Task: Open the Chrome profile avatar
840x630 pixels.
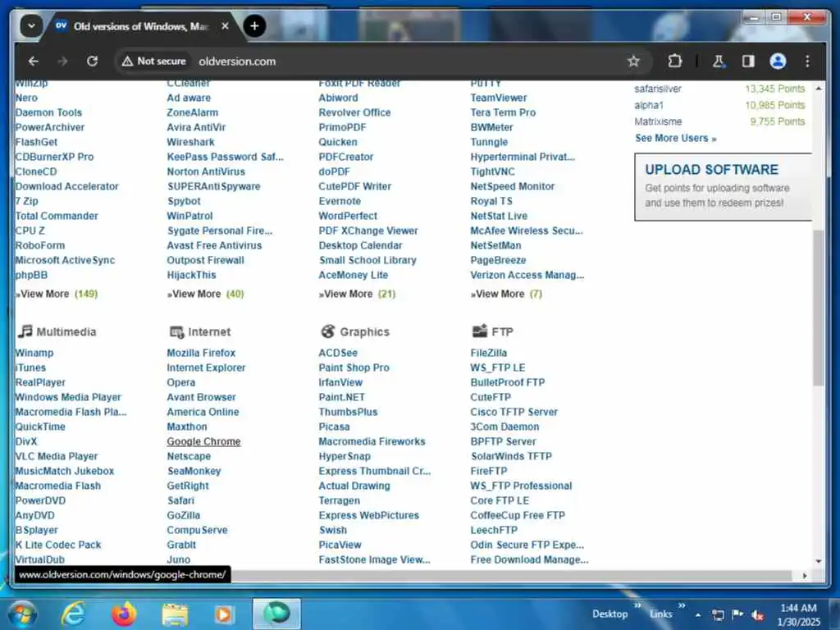Action: click(778, 62)
